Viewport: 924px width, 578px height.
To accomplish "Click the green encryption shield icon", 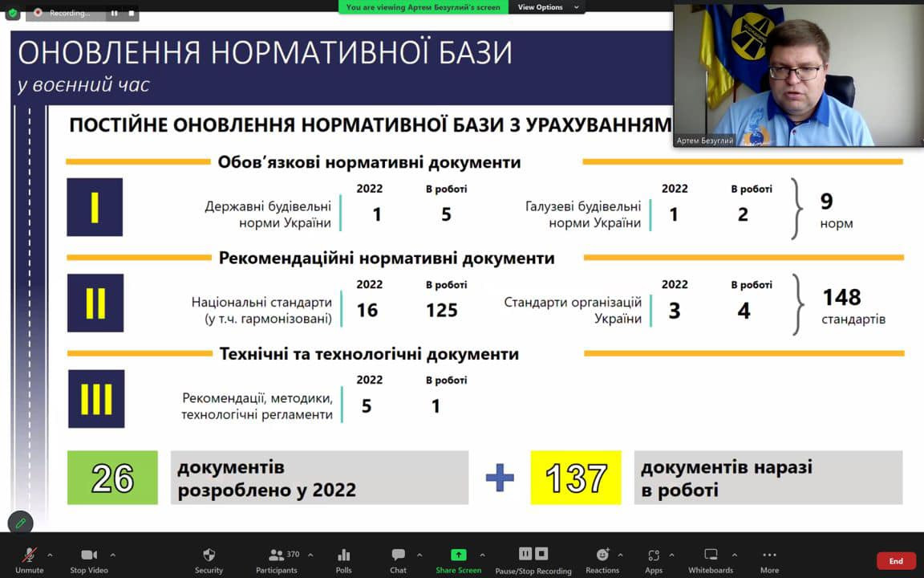I will (x=12, y=13).
